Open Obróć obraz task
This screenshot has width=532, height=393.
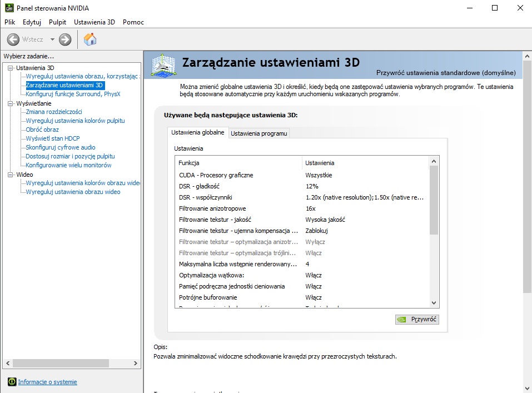(x=42, y=130)
